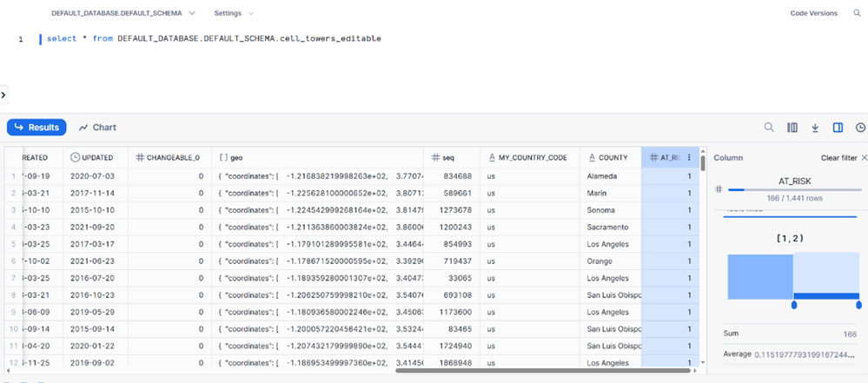Close the Column filter panel
Viewport: 868px width, 383px height.
865,158
